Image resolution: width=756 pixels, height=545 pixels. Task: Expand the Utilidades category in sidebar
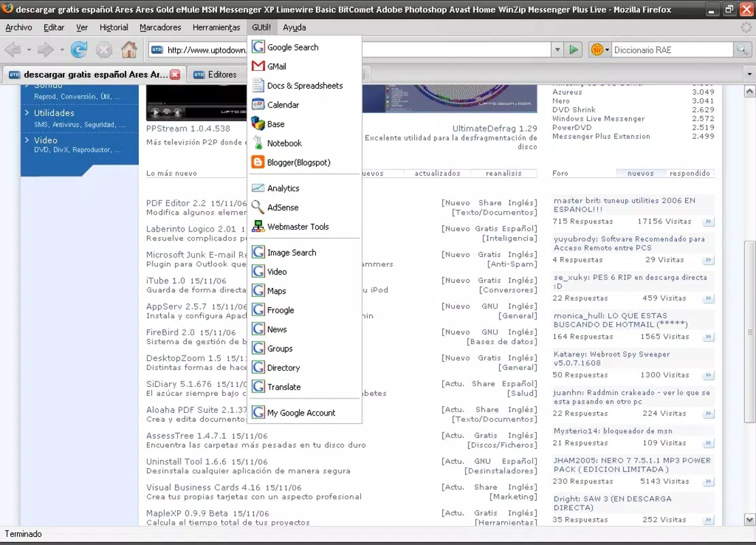coord(54,113)
